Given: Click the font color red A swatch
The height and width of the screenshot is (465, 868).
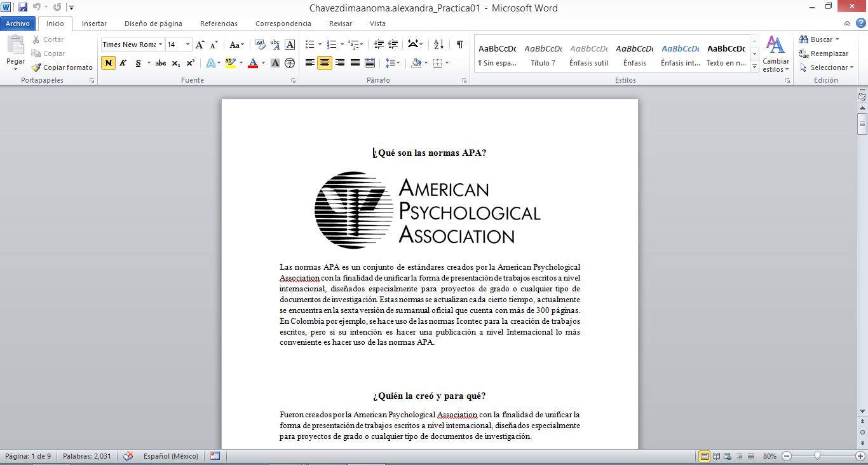Looking at the screenshot, I should click(x=253, y=63).
